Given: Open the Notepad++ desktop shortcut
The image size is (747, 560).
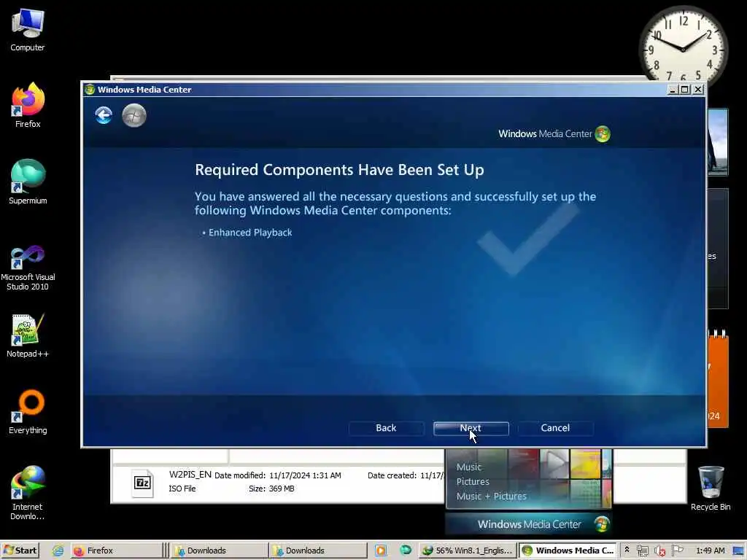Looking at the screenshot, I should coord(28,335).
